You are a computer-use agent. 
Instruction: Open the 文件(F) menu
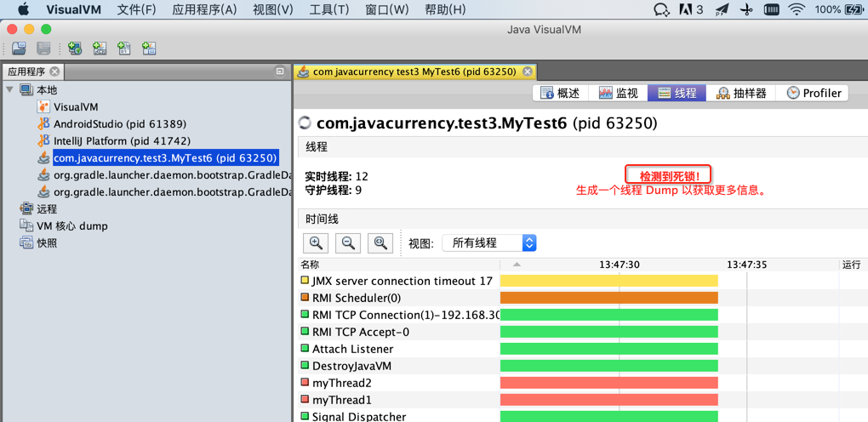pyautogui.click(x=136, y=9)
